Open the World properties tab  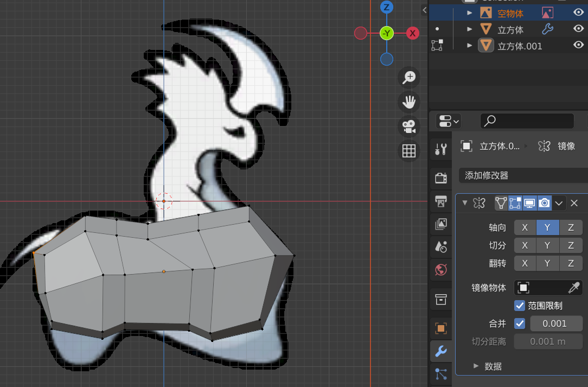pos(441,270)
